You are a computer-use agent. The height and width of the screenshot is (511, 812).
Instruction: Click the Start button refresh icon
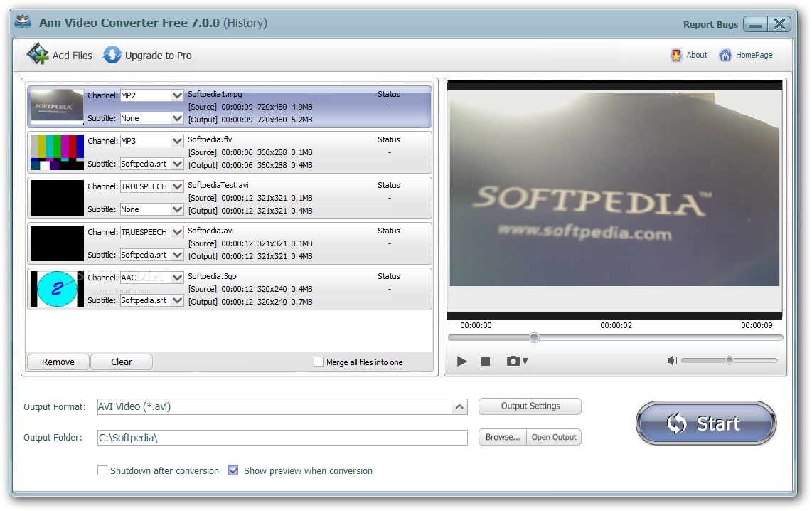(x=676, y=423)
